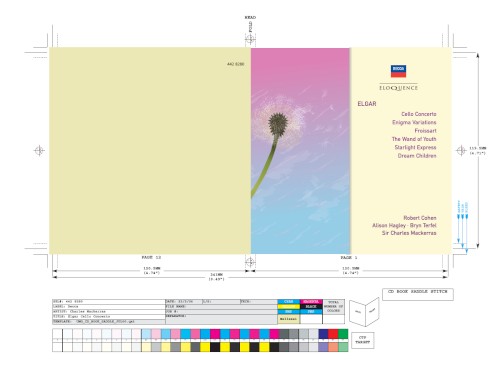500x365 pixels.
Task: Select the "Alison Hagley · Bryn Terfel" line
Action: click(x=404, y=225)
